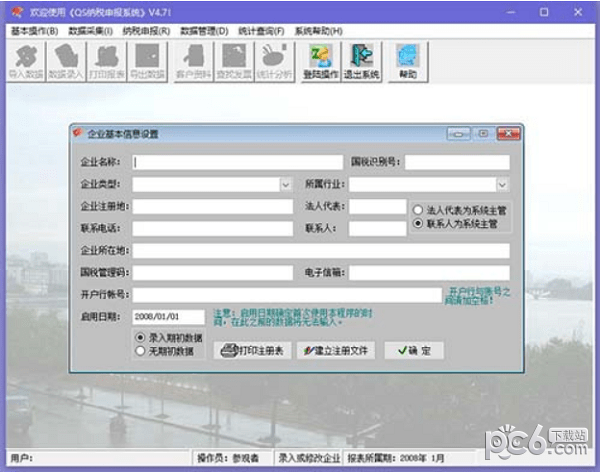Click the 退出系统 toolbar icon
Image resolution: width=600 pixels, height=472 pixels.
pos(361,62)
